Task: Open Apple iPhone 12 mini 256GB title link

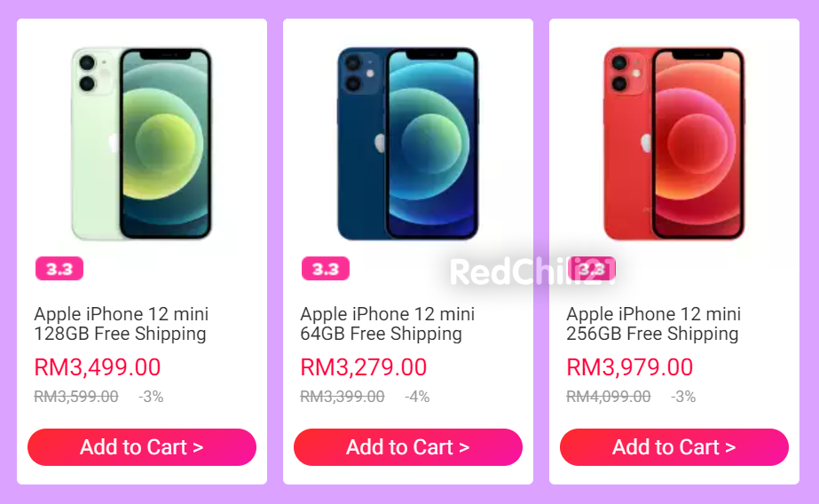Action: (653, 324)
